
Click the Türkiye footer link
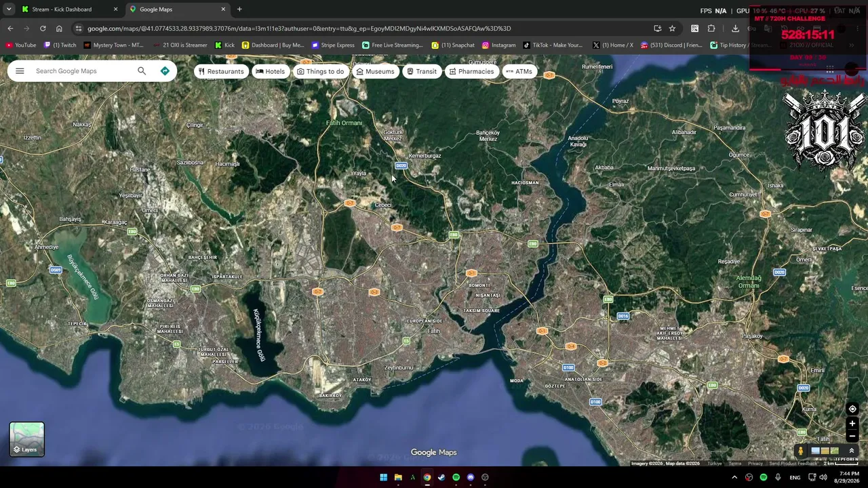tap(715, 464)
